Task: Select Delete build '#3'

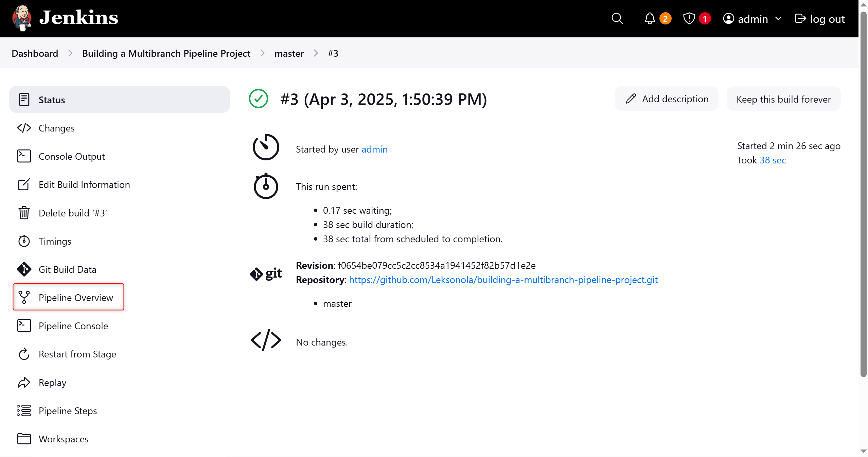Action: [x=119, y=213]
